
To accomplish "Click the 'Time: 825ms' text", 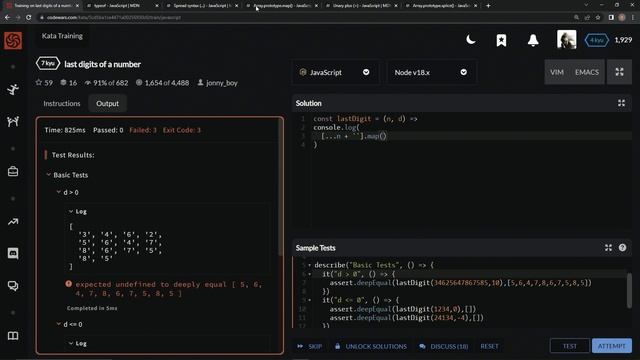I will click(x=65, y=130).
